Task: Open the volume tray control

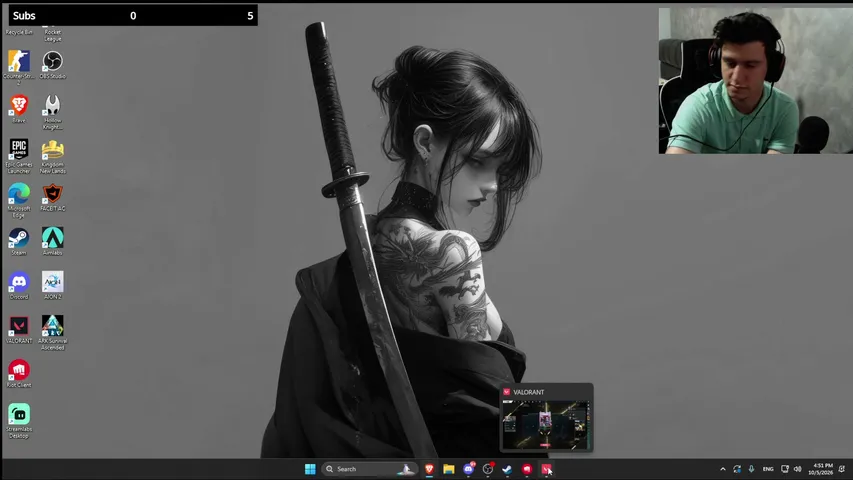Action: (x=798, y=469)
